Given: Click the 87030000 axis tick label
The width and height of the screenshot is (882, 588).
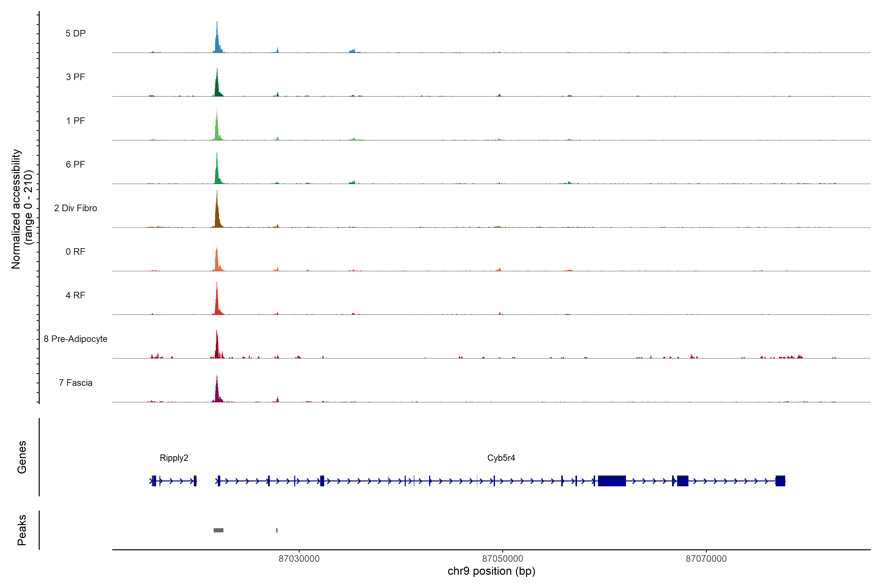Looking at the screenshot, I should pyautogui.click(x=299, y=559).
